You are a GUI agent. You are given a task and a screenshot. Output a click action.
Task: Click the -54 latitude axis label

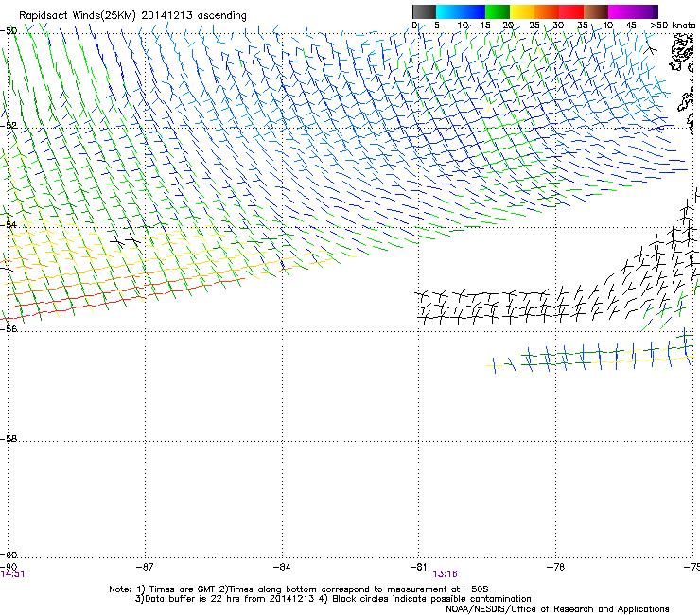coord(9,224)
